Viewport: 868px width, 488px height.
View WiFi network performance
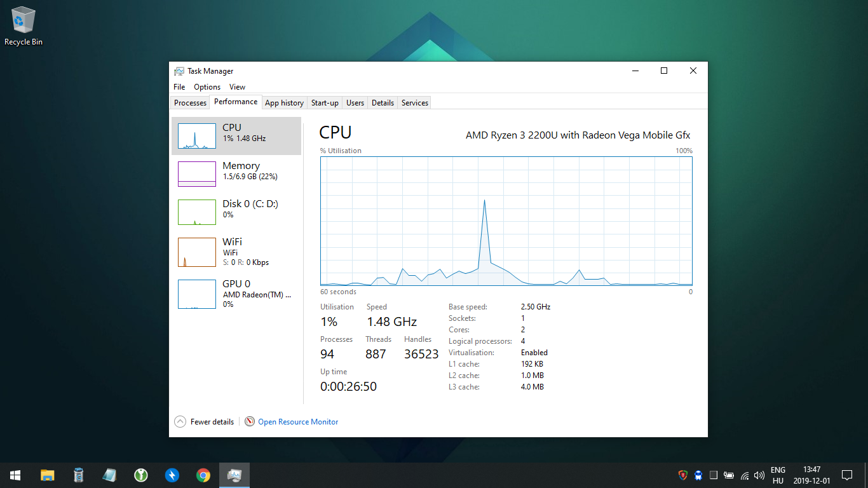click(x=236, y=252)
